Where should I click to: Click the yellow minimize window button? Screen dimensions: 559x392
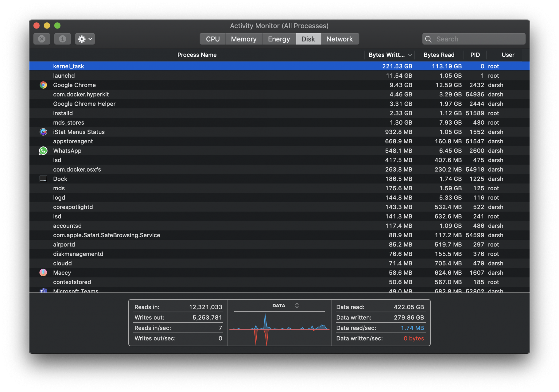point(47,26)
